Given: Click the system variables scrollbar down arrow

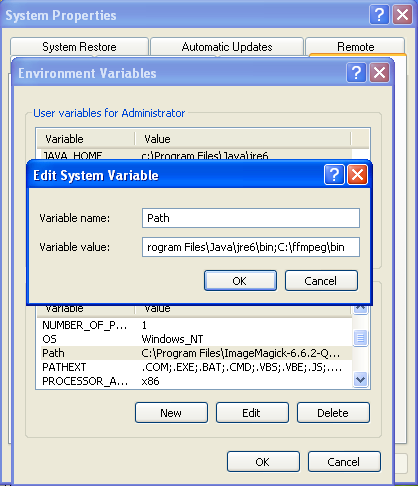Looking at the screenshot, I should 361,379.
